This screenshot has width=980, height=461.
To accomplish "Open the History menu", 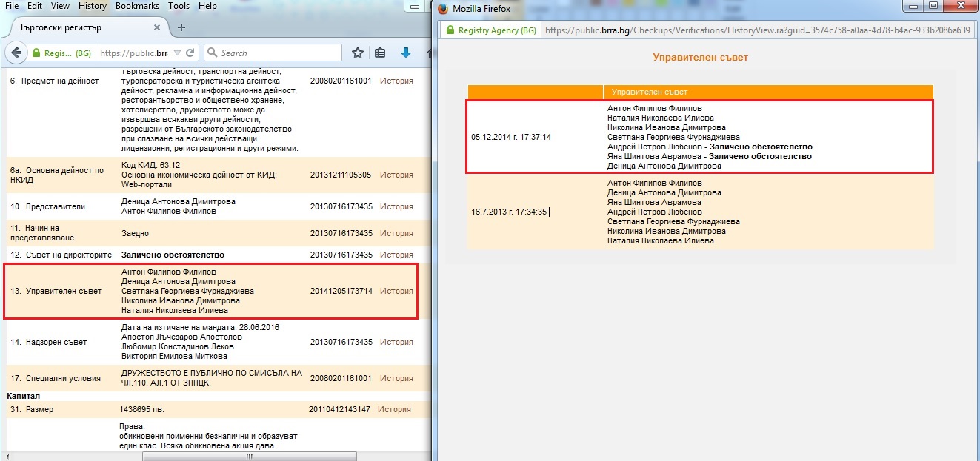I will point(93,6).
